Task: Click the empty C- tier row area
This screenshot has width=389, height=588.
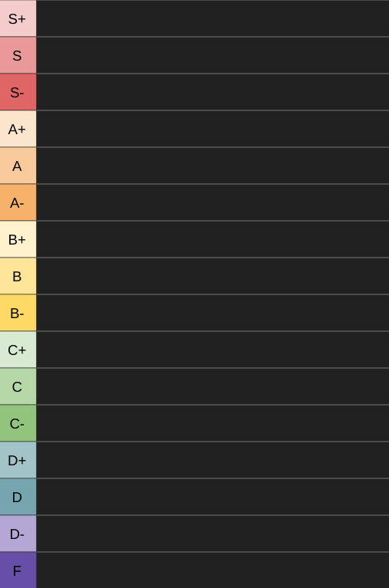Action: 213,422
